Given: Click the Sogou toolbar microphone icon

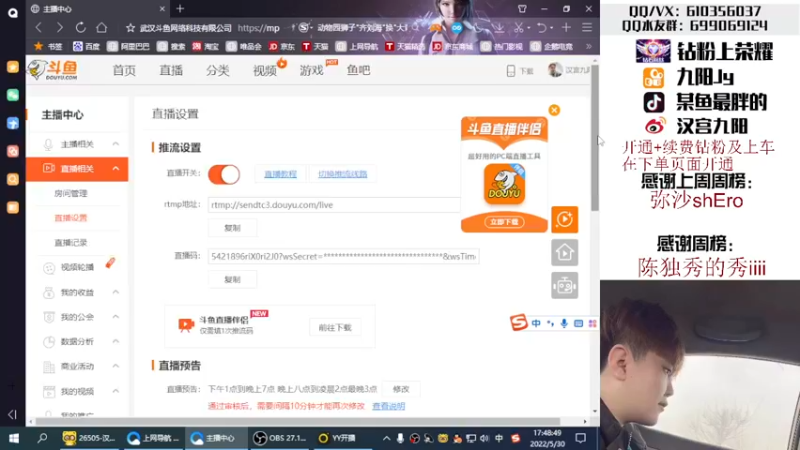Looking at the screenshot, I should click(564, 323).
